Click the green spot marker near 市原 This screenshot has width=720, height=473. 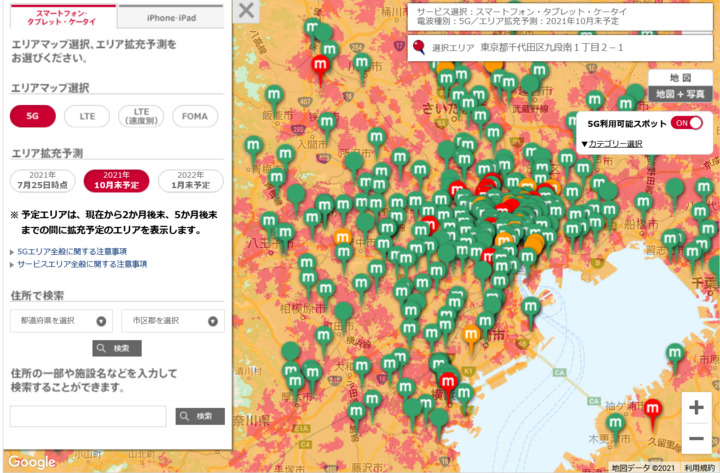click(675, 355)
